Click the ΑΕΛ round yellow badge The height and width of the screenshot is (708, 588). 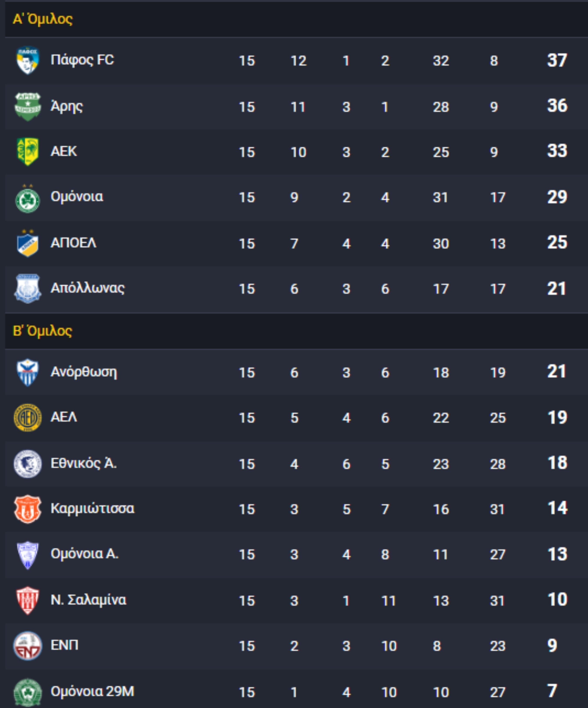pos(28,417)
